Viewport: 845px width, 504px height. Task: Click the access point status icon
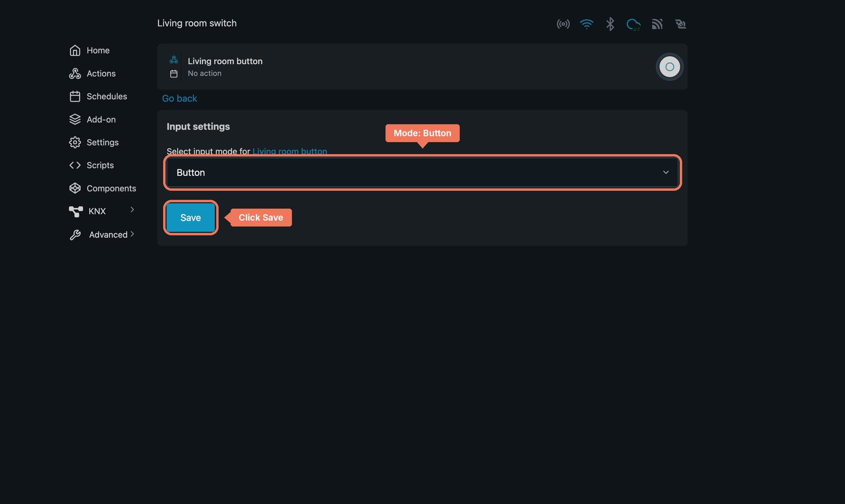pos(563,24)
